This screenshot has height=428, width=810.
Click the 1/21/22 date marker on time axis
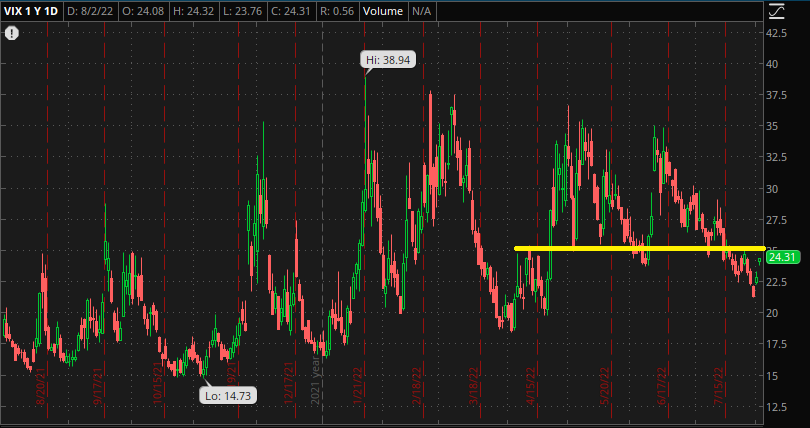357,386
